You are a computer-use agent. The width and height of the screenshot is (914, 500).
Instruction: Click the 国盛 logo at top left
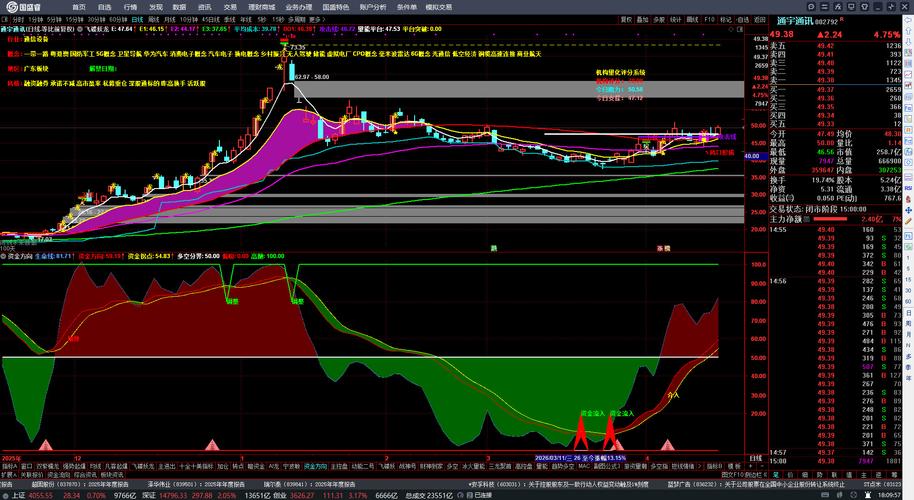23,7
